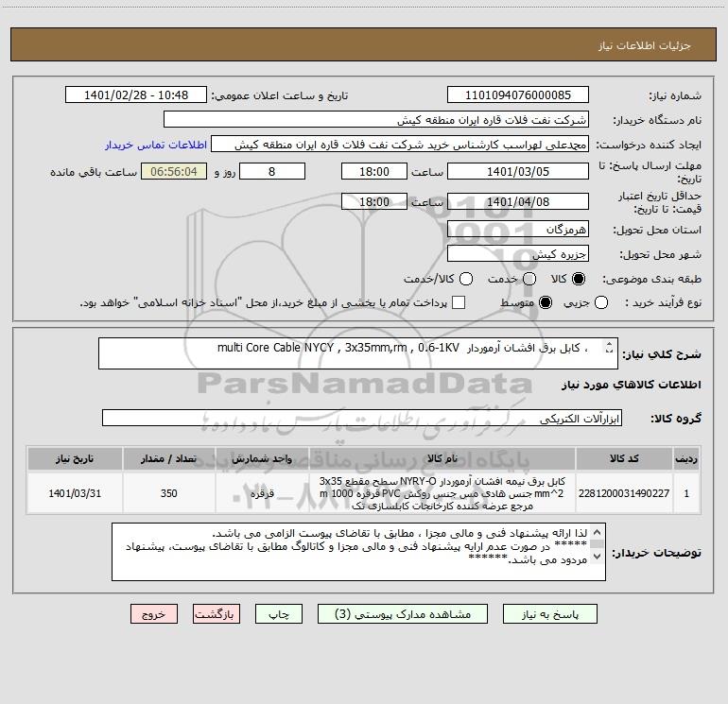Select product code 2281200031490227 cell
Image resolution: width=728 pixels, height=704 pixels.
tap(624, 493)
